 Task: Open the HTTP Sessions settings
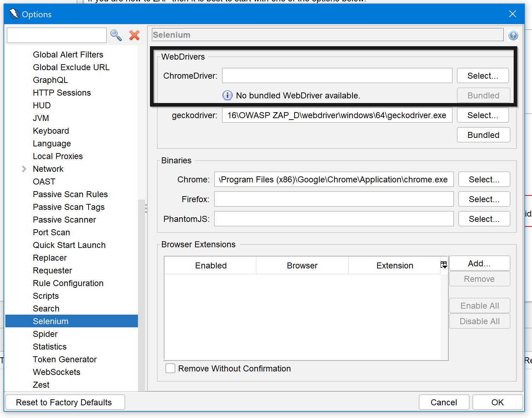62,92
